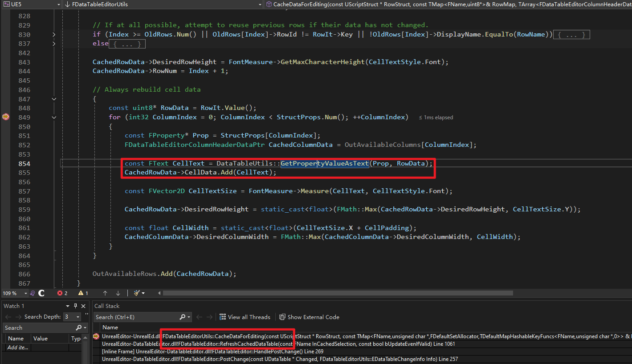Click GetPropertyValueAsText on line 854
The width and height of the screenshot is (632, 364).
point(325,163)
